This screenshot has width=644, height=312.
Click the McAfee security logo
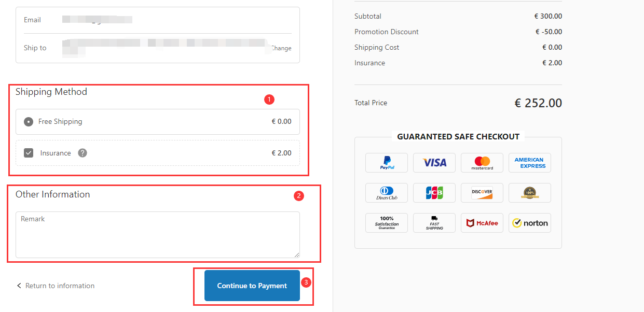coord(482,223)
